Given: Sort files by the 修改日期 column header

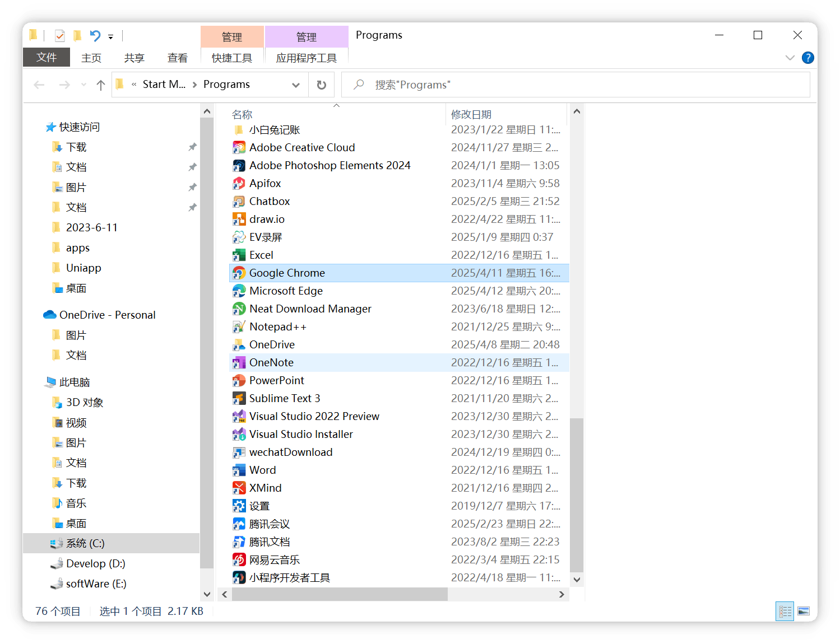Looking at the screenshot, I should [471, 114].
